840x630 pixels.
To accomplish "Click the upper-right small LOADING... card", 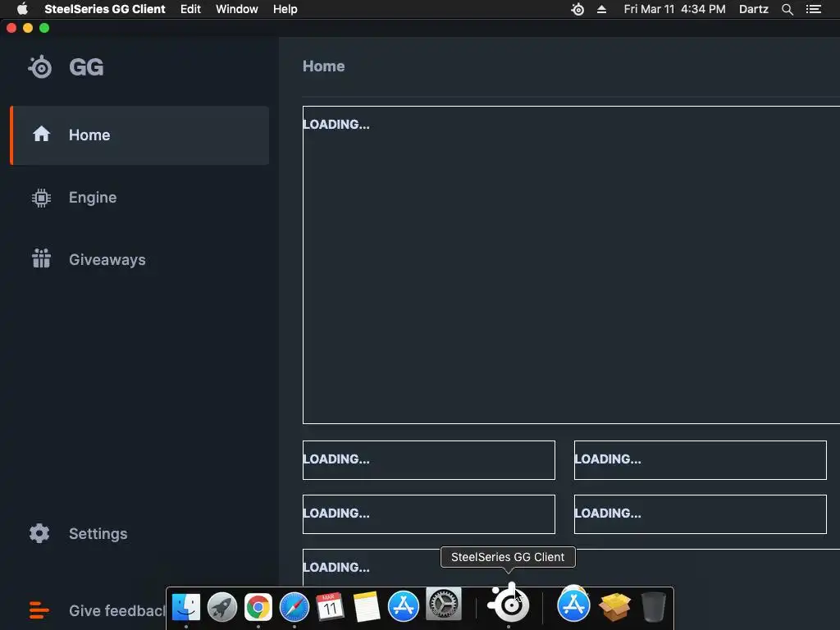I will pyautogui.click(x=701, y=460).
